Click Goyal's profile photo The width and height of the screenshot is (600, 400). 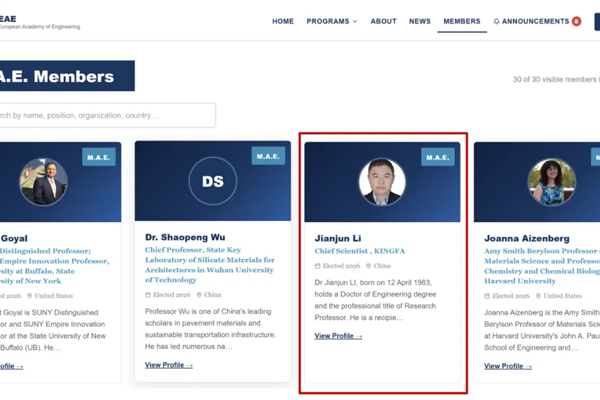click(x=44, y=182)
